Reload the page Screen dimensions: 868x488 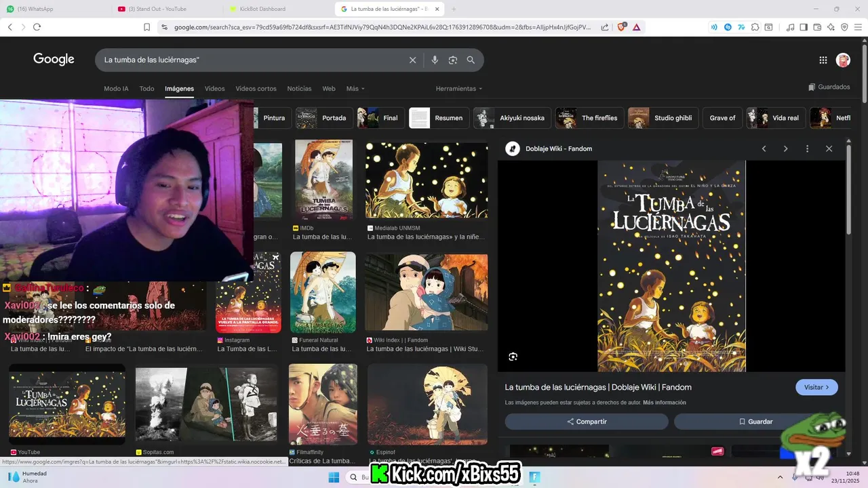[37, 27]
